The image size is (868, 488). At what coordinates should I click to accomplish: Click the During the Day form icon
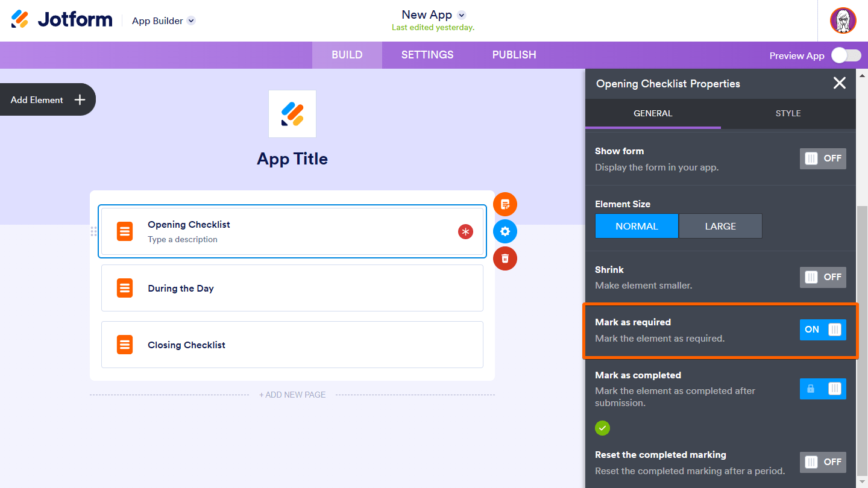[x=125, y=288]
